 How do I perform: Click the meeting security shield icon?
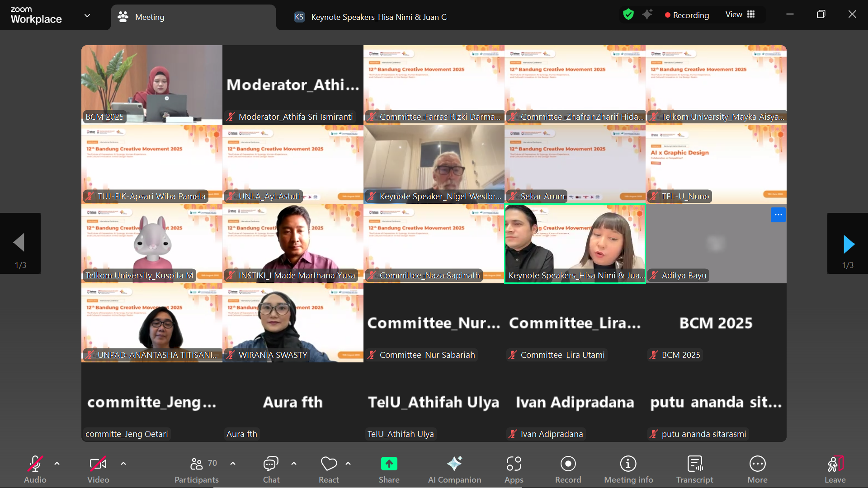pos(628,14)
